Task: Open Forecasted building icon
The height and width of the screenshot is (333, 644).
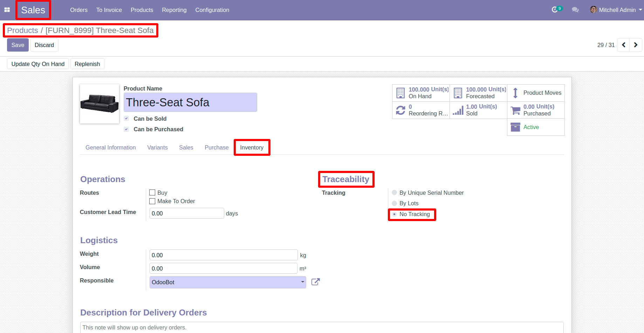Action: (x=458, y=93)
